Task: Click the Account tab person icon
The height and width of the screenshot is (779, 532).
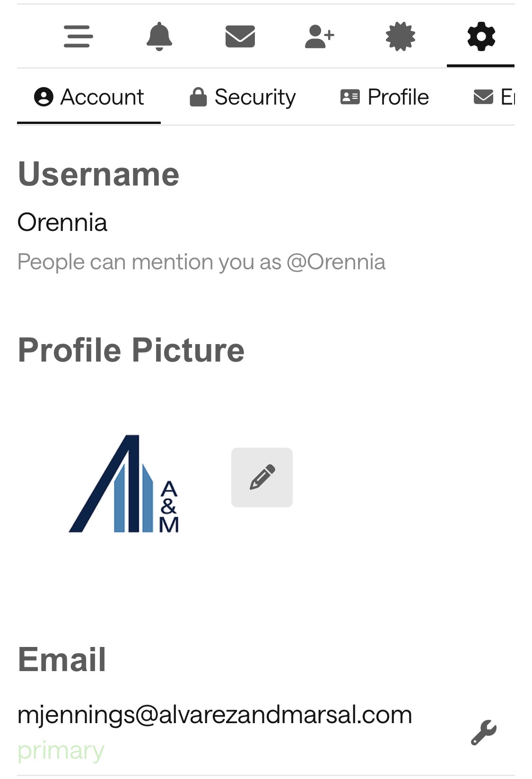Action: tap(44, 97)
